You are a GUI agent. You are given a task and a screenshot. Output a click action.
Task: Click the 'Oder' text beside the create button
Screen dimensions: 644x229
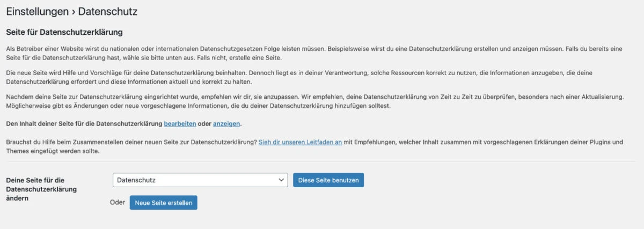coord(118,203)
